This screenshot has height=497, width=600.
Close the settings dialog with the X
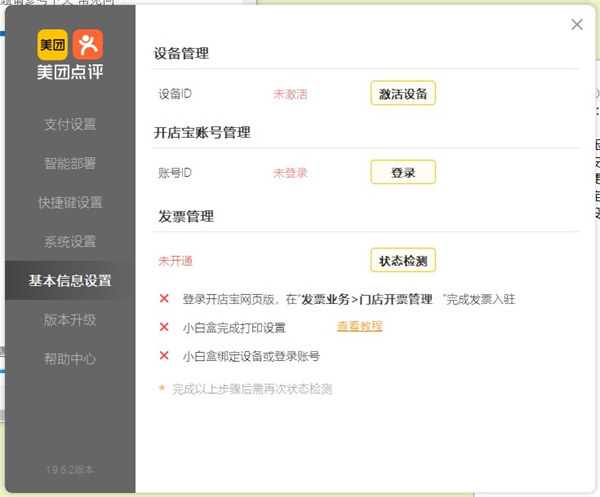pyautogui.click(x=577, y=25)
